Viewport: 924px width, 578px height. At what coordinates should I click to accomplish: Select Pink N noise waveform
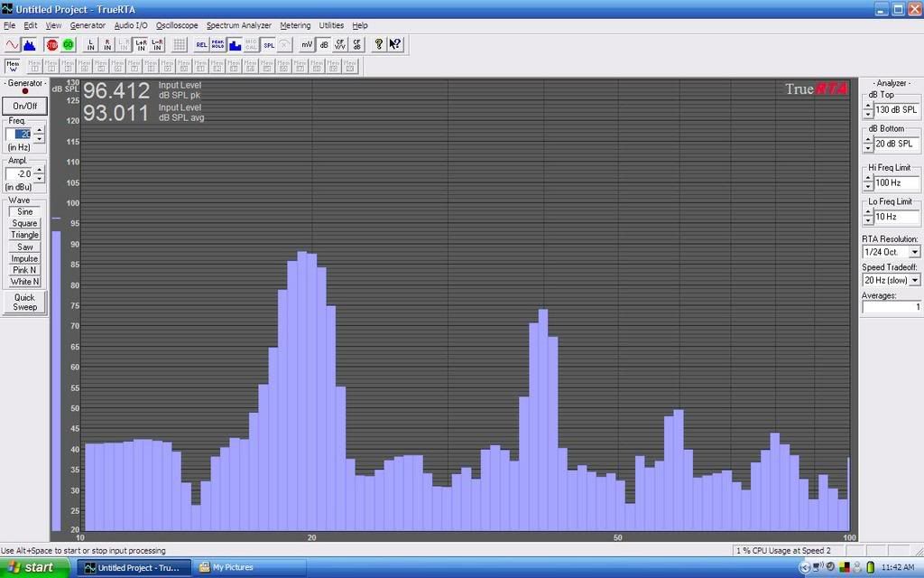pos(24,270)
